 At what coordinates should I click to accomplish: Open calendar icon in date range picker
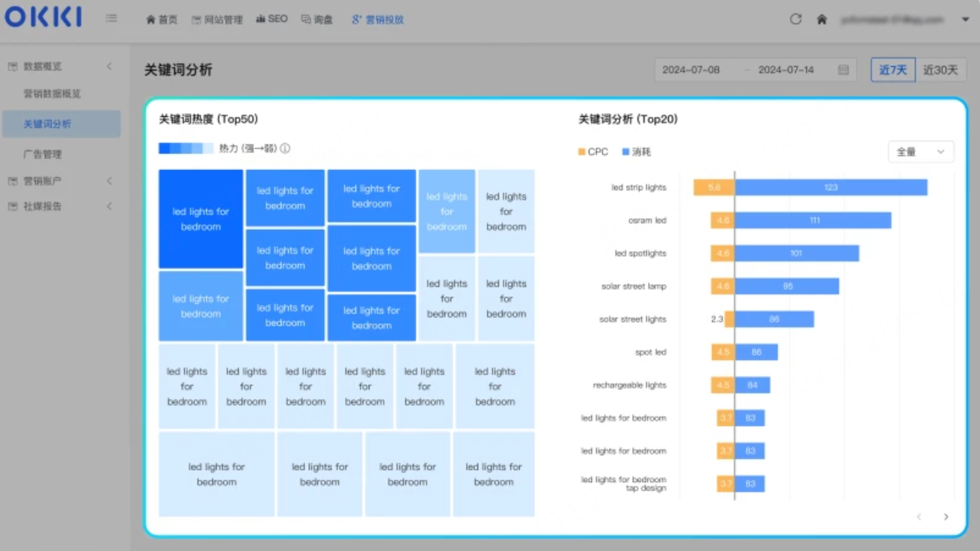(843, 70)
